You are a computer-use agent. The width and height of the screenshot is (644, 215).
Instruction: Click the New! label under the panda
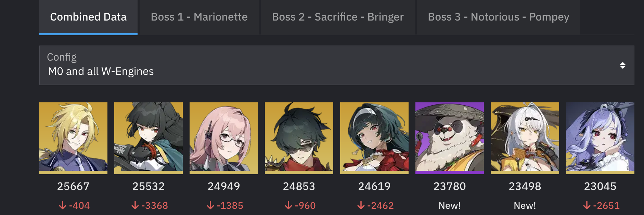pyautogui.click(x=450, y=205)
